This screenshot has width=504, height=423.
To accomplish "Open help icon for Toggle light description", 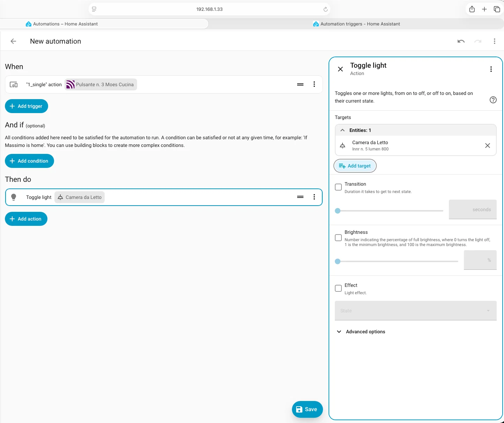I will tap(493, 100).
